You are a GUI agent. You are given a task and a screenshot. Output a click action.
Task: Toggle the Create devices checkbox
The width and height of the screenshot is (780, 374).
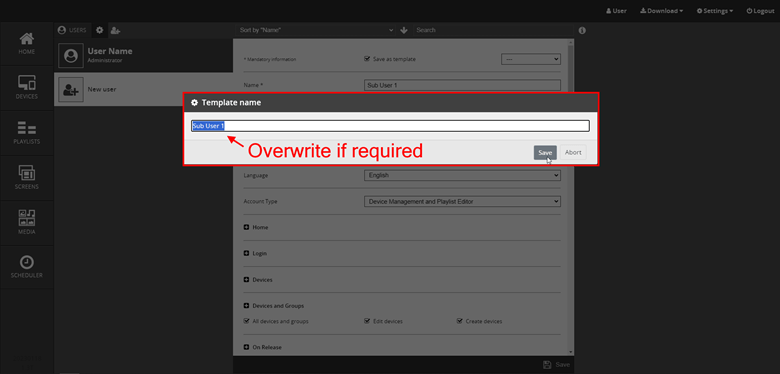[460, 321]
